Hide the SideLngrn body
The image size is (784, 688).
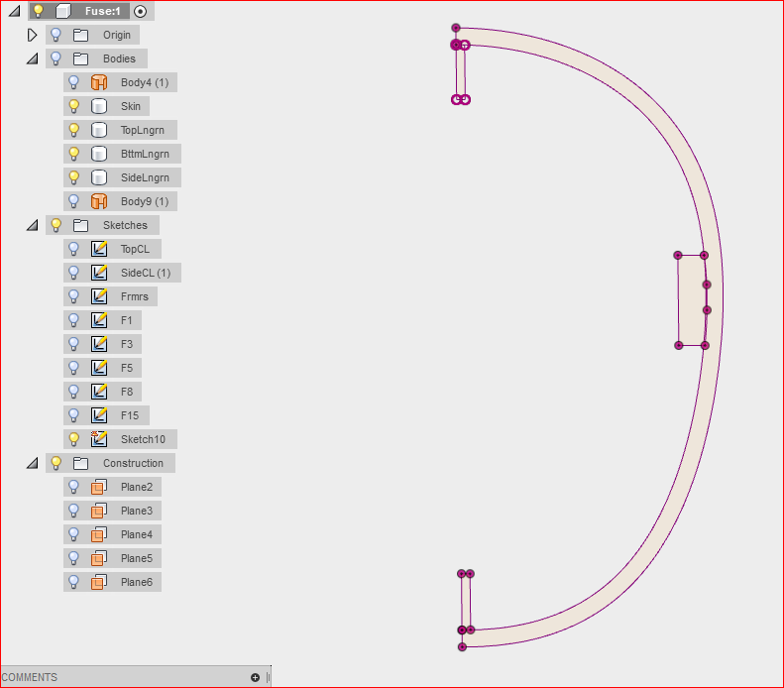pos(73,177)
